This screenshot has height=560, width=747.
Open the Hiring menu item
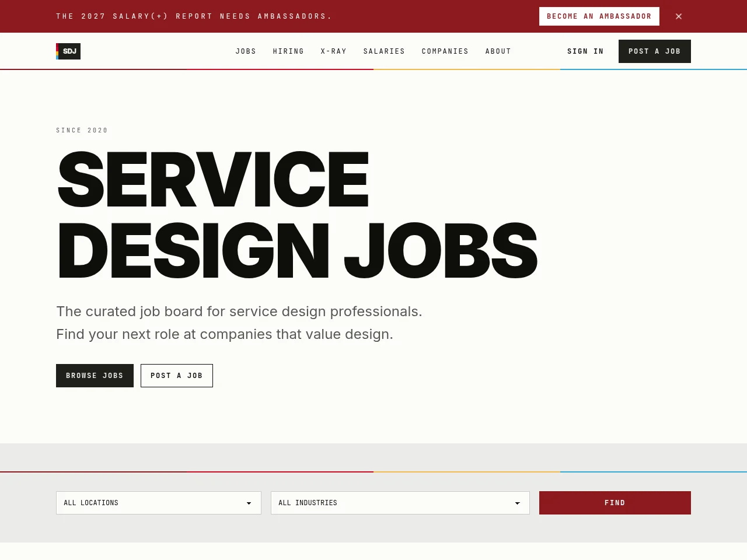coord(288,51)
